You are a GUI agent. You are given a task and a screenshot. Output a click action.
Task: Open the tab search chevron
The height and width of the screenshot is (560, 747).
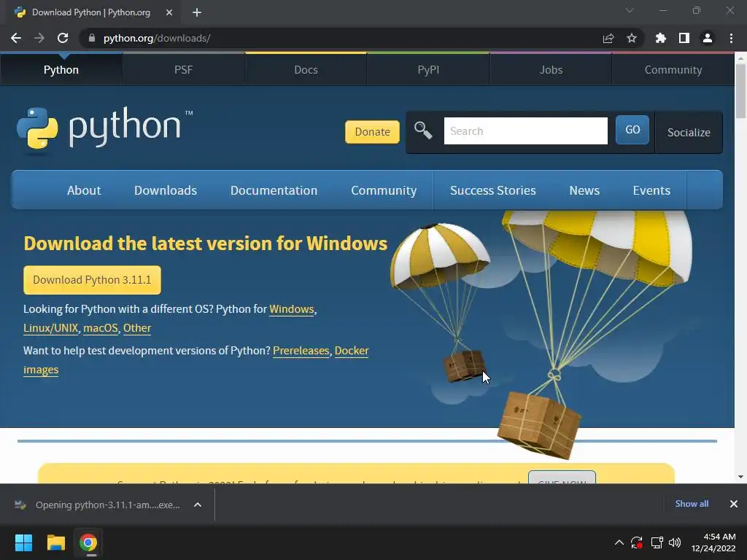point(630,10)
